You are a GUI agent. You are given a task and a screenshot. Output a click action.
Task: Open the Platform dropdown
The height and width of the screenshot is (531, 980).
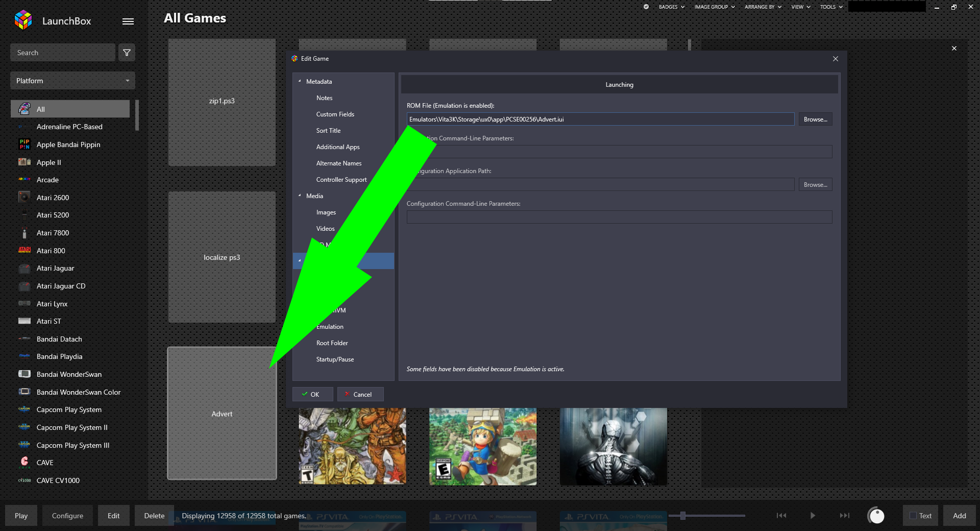(x=72, y=81)
